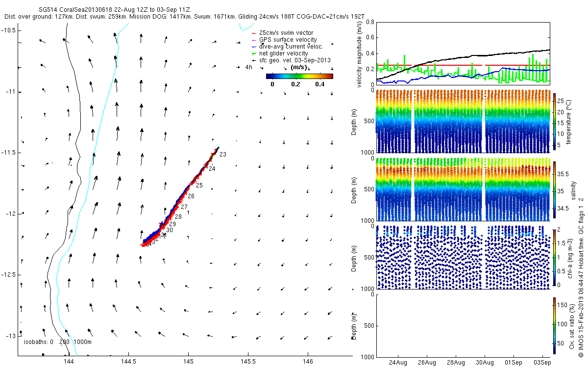Click the velocity (m/s) horizontal color bar
588x368 pixels.
pyautogui.click(x=299, y=76)
